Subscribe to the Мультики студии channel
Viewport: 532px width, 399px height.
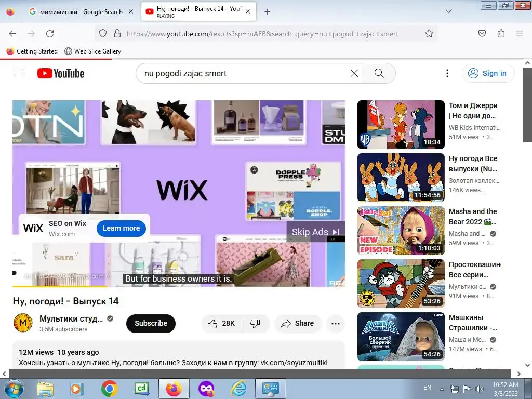click(x=151, y=323)
